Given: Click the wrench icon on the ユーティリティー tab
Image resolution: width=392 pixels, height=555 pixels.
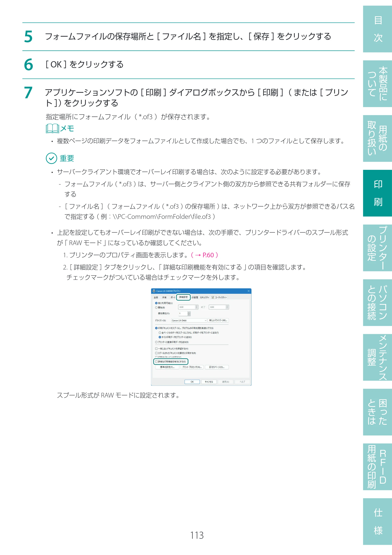Looking at the screenshot, I should pos(213,297).
